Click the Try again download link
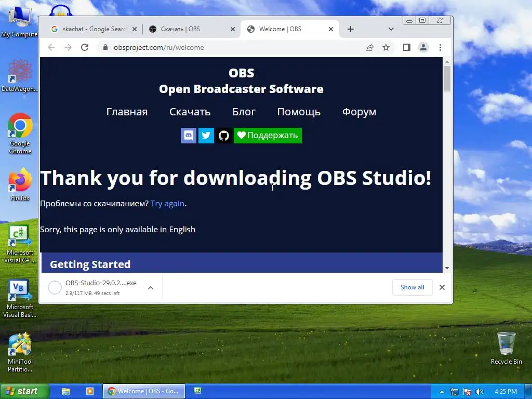532x399 pixels. tap(167, 204)
